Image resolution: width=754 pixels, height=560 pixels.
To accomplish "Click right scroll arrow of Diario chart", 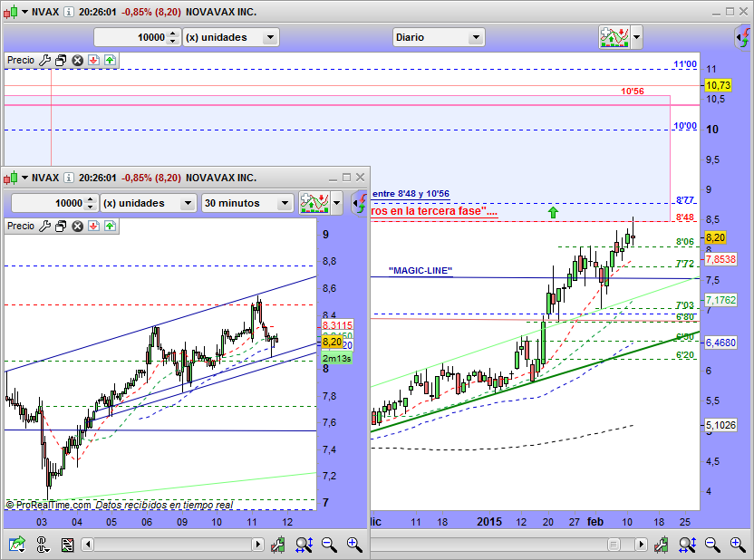I will tap(641, 545).
